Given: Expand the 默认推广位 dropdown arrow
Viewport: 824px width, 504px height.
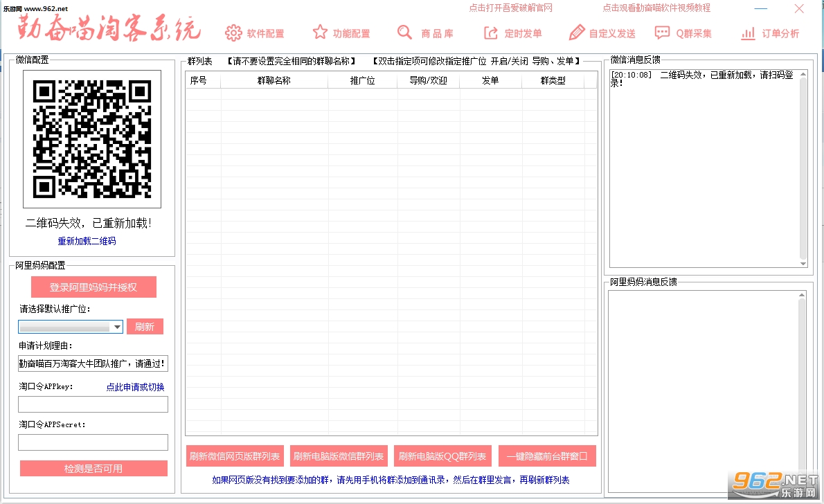Looking at the screenshot, I should (117, 327).
